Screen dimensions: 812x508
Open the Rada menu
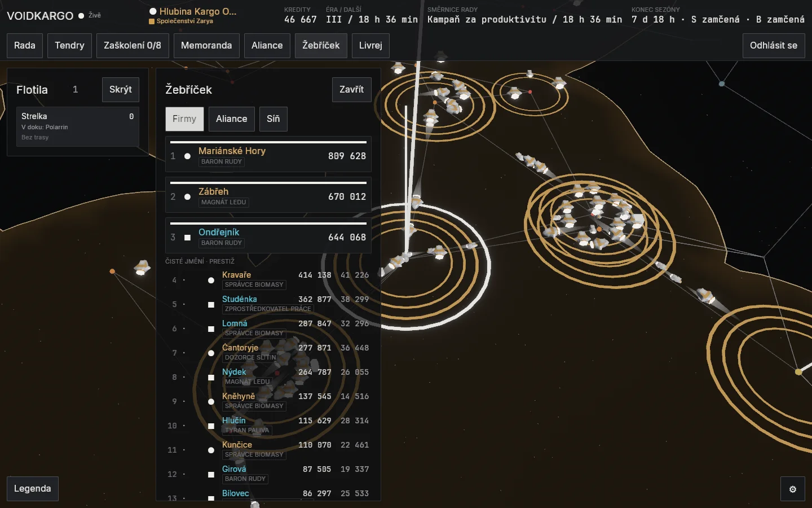click(25, 46)
